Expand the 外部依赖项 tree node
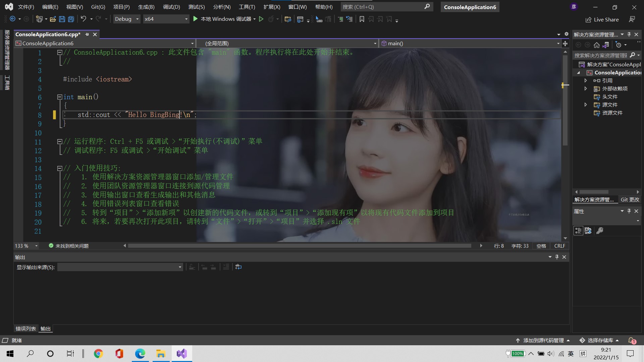The height and width of the screenshot is (362, 644). click(586, 88)
